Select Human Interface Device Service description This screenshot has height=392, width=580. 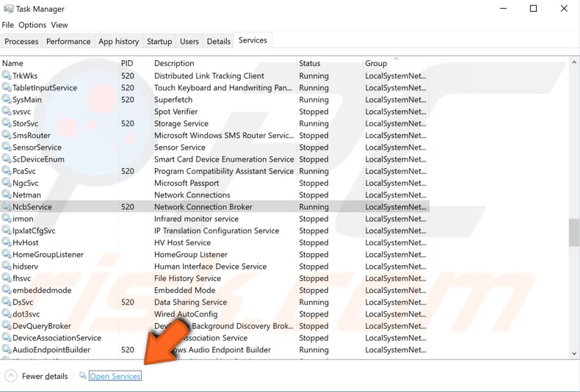coord(210,266)
